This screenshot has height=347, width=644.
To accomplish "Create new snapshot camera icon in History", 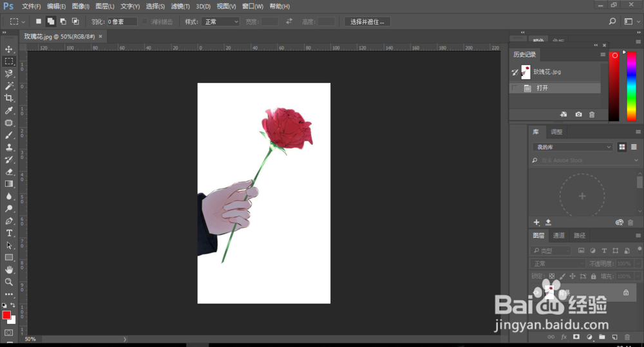I will pos(578,115).
